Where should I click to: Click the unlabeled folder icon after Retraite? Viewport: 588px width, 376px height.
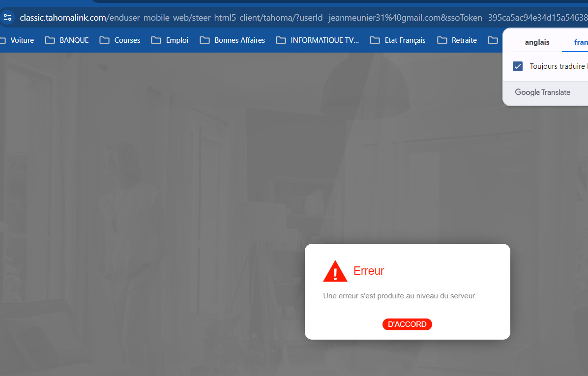(x=493, y=40)
